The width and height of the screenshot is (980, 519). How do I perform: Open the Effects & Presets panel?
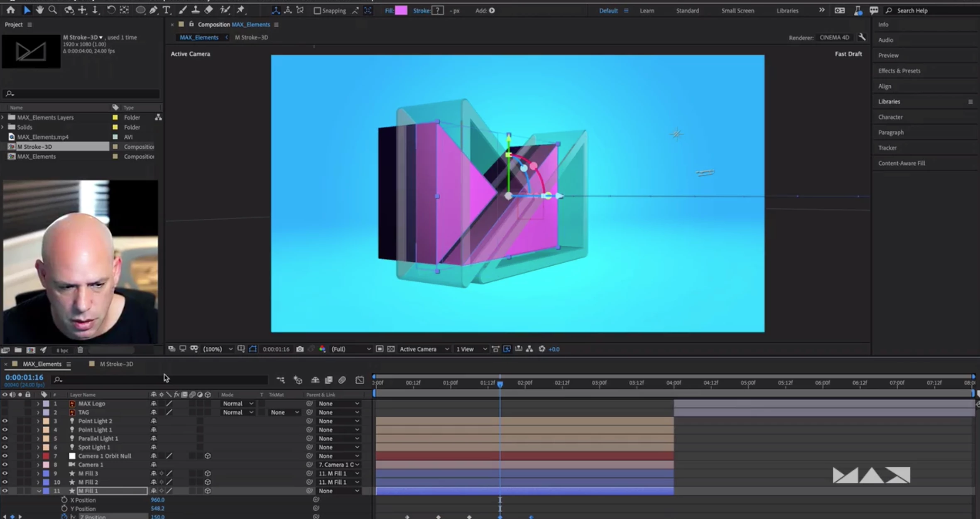[x=899, y=71]
